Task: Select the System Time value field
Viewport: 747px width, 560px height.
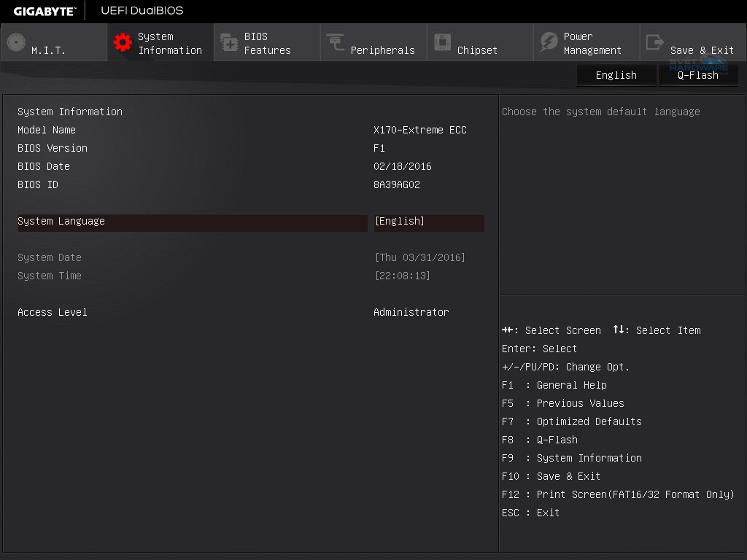Action: [402, 276]
